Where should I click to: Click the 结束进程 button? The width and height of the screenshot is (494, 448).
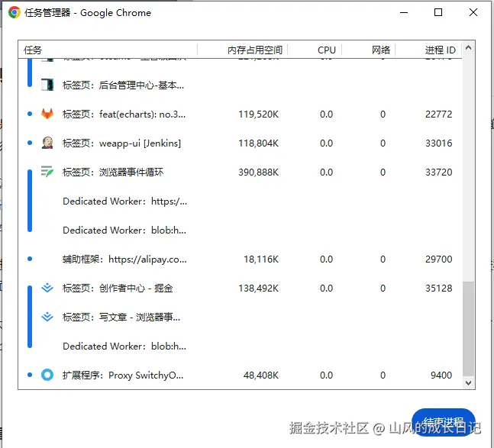click(x=444, y=423)
